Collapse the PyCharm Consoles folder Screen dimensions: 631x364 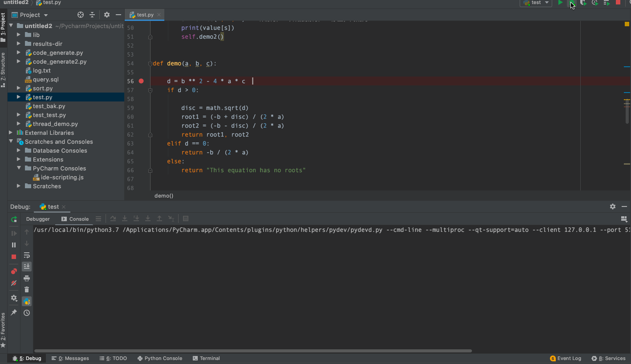pyautogui.click(x=19, y=168)
